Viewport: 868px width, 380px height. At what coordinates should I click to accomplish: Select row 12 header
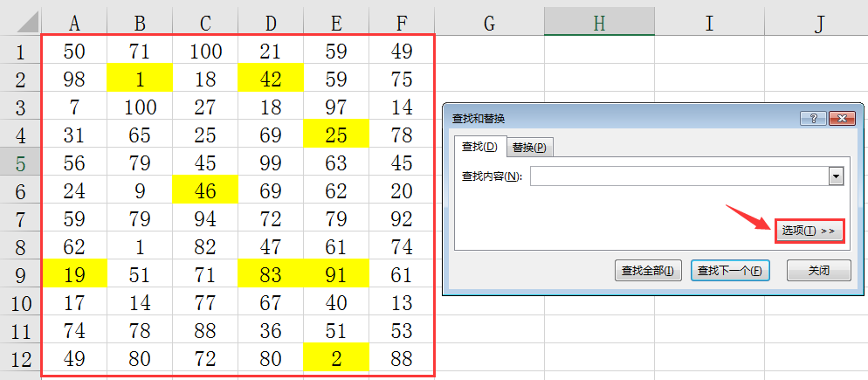point(20,359)
